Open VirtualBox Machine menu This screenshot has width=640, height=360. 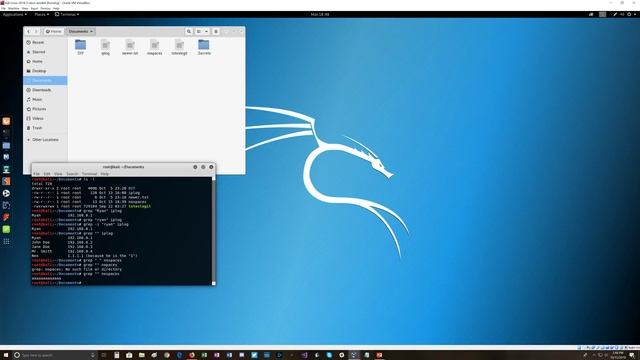pos(13,8)
